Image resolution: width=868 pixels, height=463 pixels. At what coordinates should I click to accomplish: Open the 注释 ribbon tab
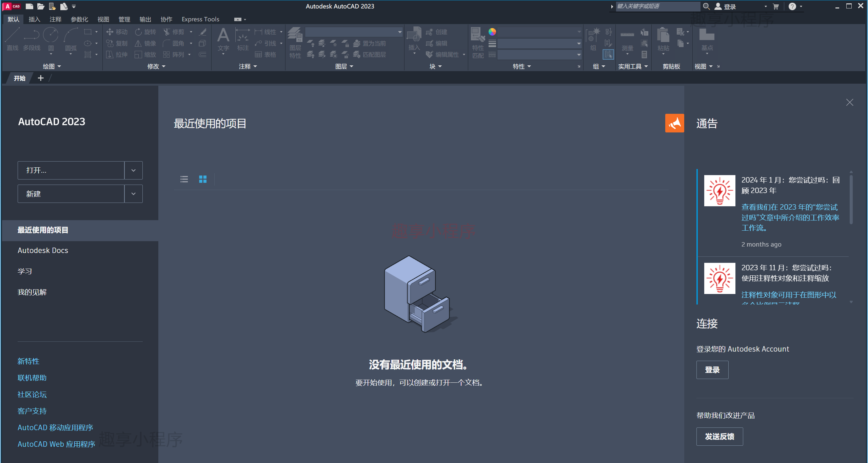tap(56, 19)
